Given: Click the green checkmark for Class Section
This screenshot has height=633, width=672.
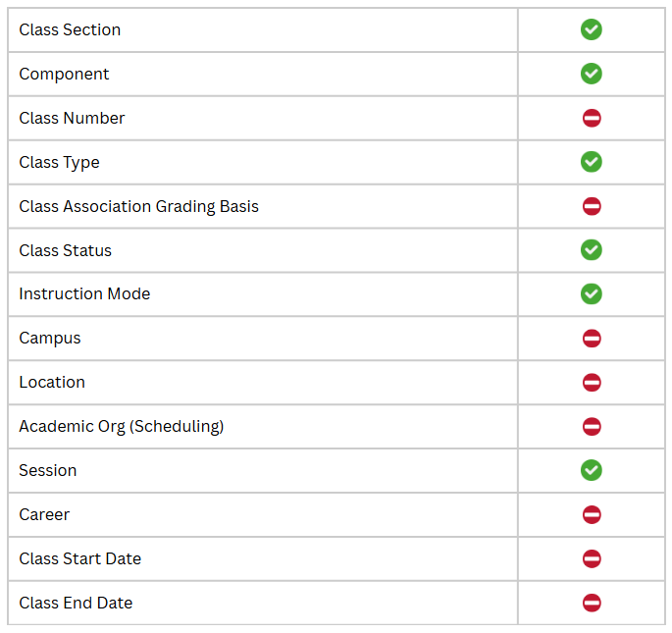Looking at the screenshot, I should (x=592, y=29).
